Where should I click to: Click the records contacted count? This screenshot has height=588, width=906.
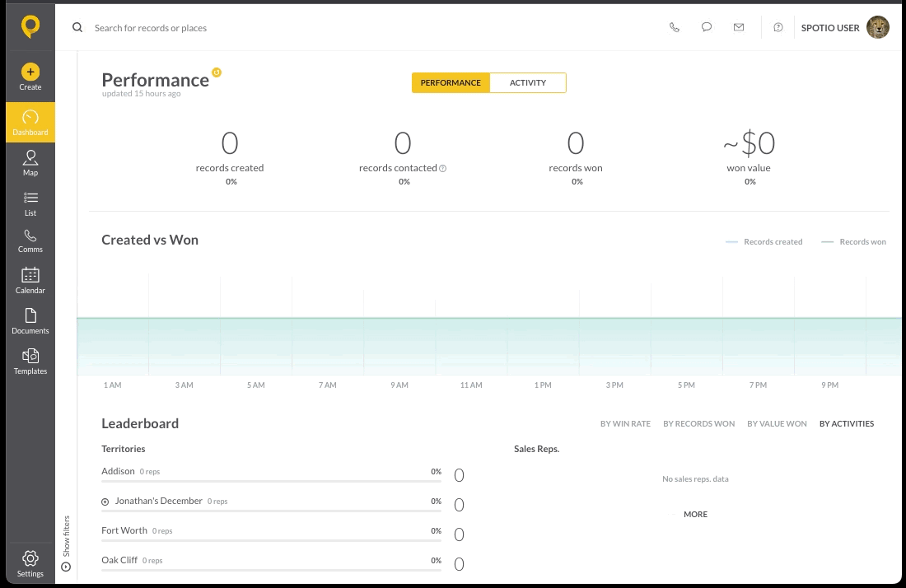tap(403, 142)
